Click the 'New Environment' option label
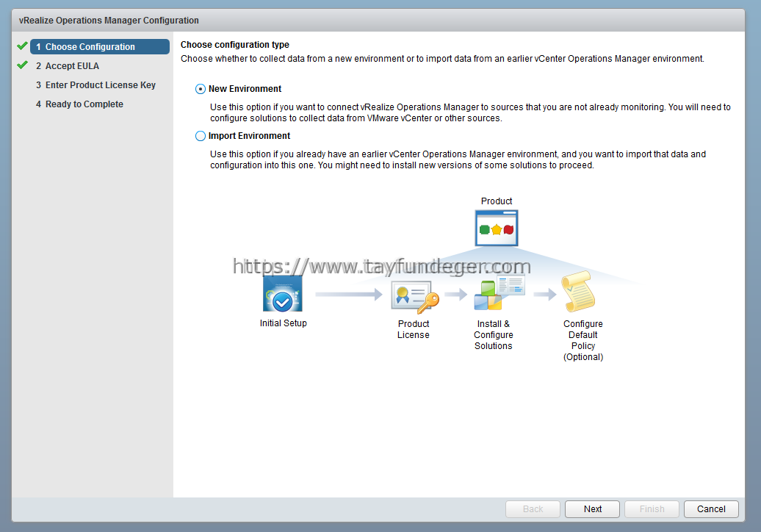The height and width of the screenshot is (532, 761). [245, 89]
